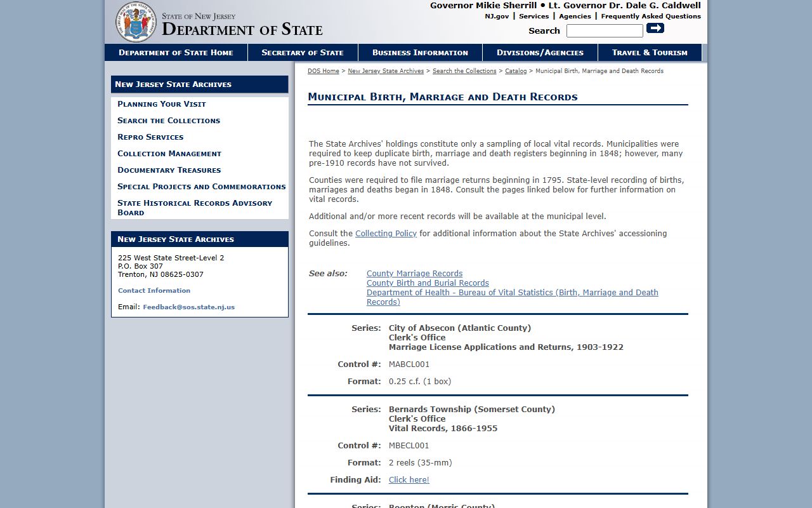Open State Historical Records Advisory Board
812x508 pixels.
click(195, 208)
